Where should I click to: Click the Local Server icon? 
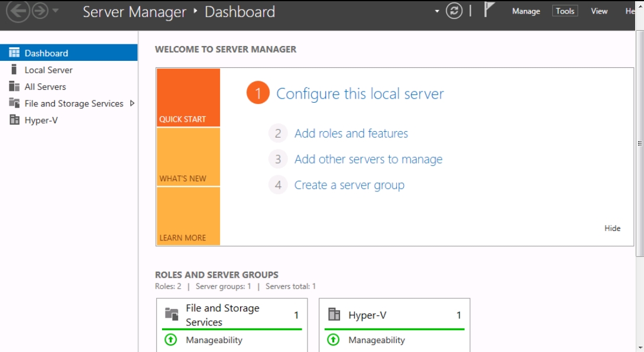[x=14, y=69]
